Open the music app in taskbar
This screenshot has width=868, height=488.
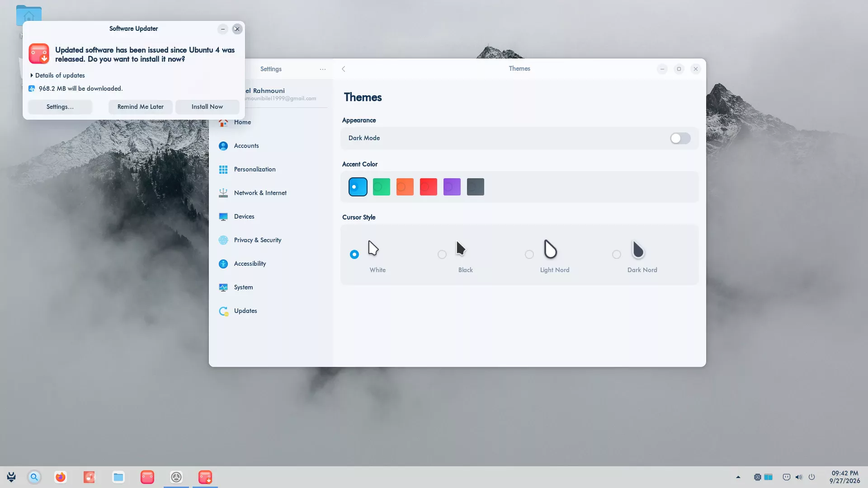90,477
